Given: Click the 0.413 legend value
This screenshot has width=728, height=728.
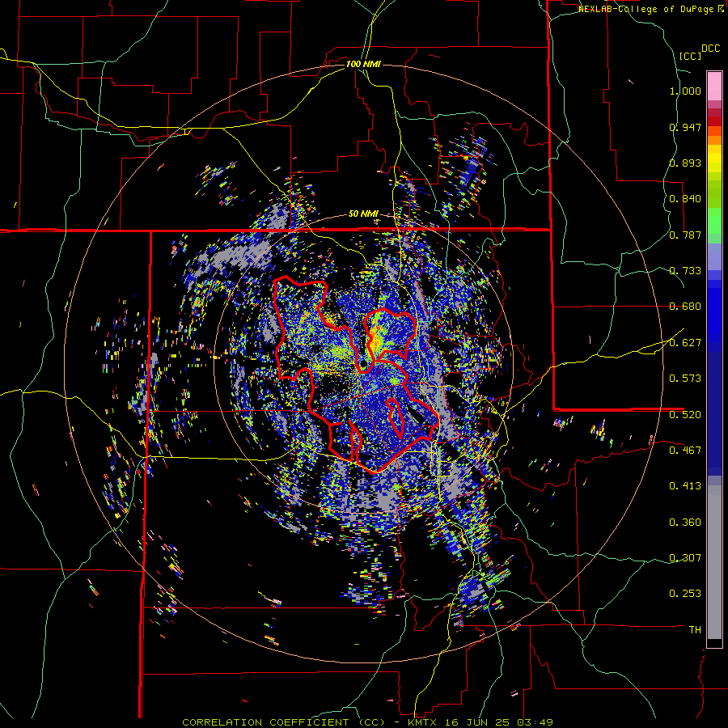Looking at the screenshot, I should 685,486.
